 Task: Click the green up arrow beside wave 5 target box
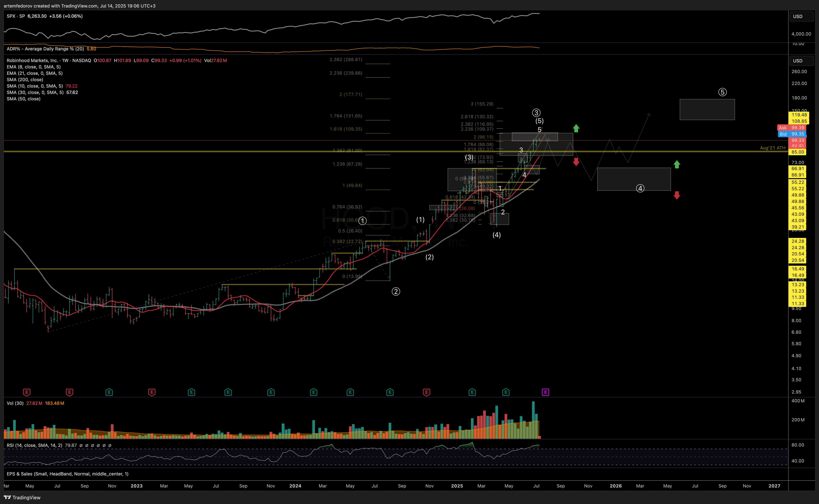pyautogui.click(x=576, y=128)
